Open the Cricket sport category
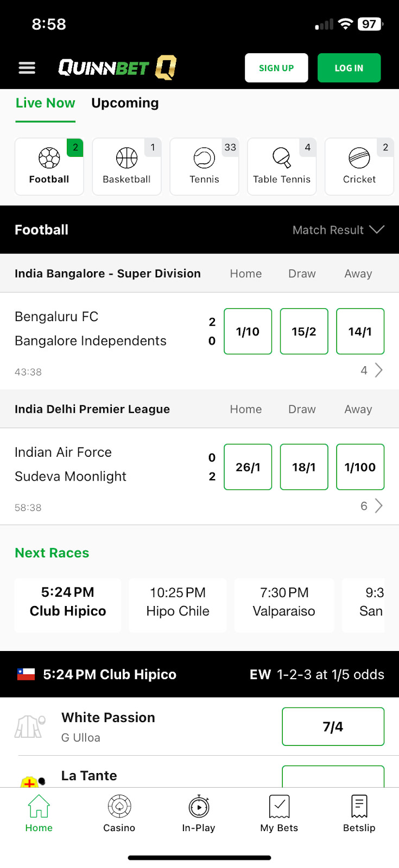Screen dimensions: 399x868 359,166
